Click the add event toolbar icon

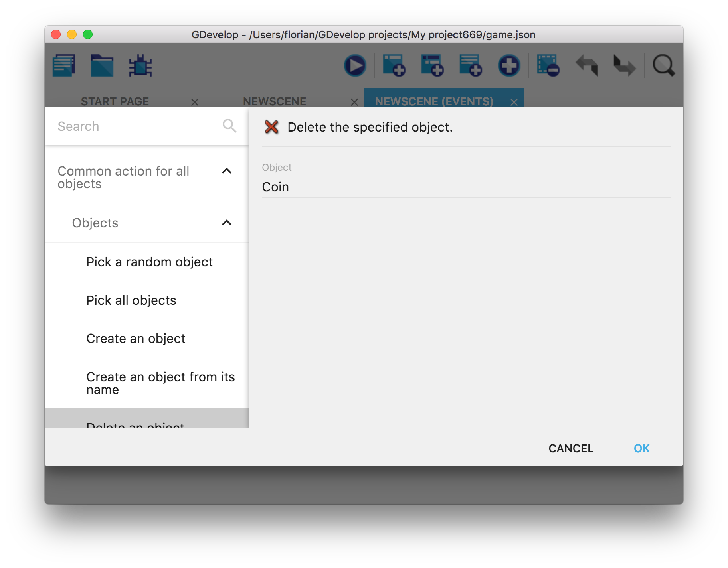(394, 65)
